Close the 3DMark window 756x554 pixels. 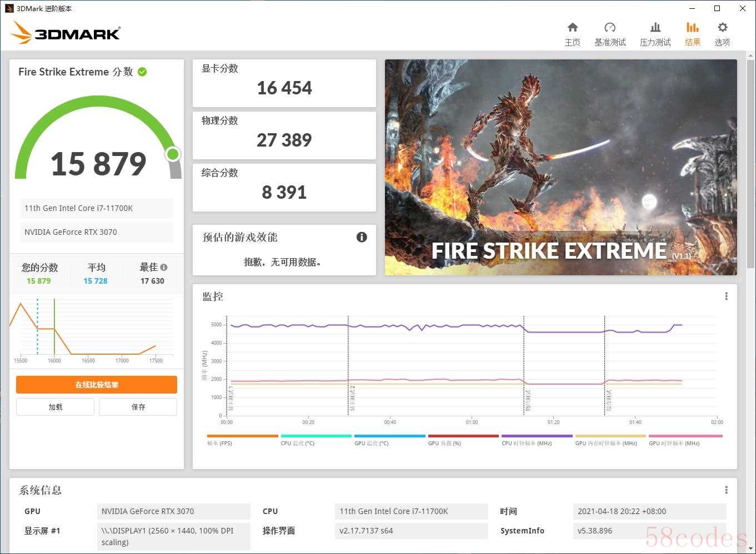point(743,8)
